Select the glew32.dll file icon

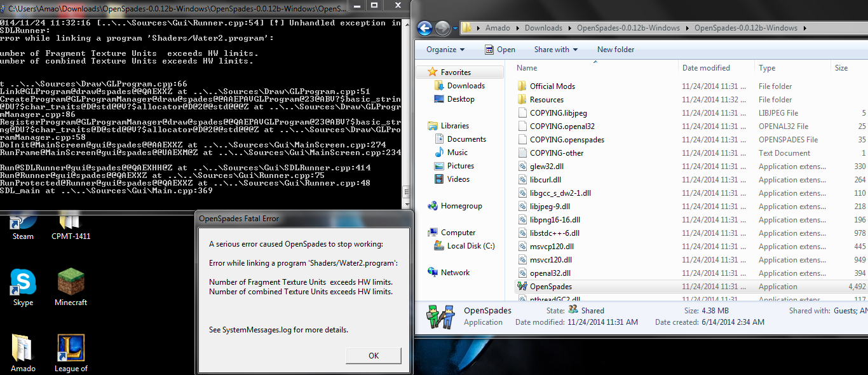(x=522, y=167)
